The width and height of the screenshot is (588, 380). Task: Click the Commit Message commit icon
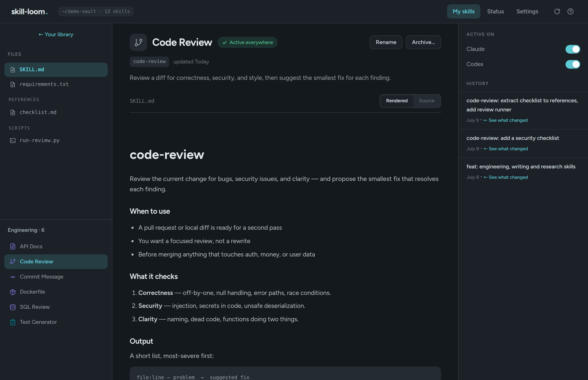point(13,277)
